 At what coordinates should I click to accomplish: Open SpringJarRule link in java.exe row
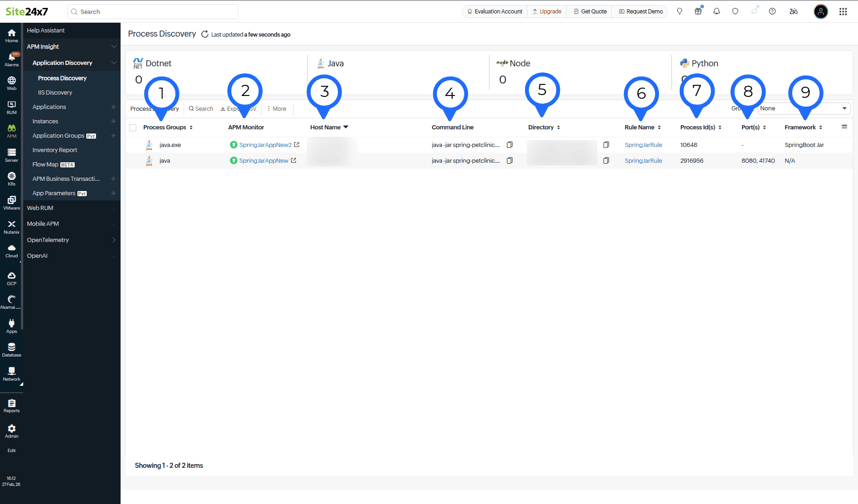tap(643, 145)
